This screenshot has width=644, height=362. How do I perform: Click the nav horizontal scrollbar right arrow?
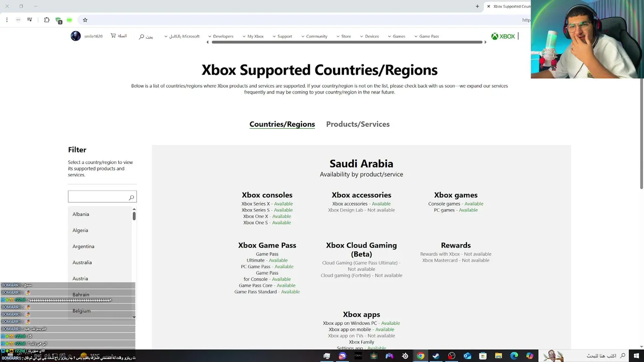coord(486,42)
